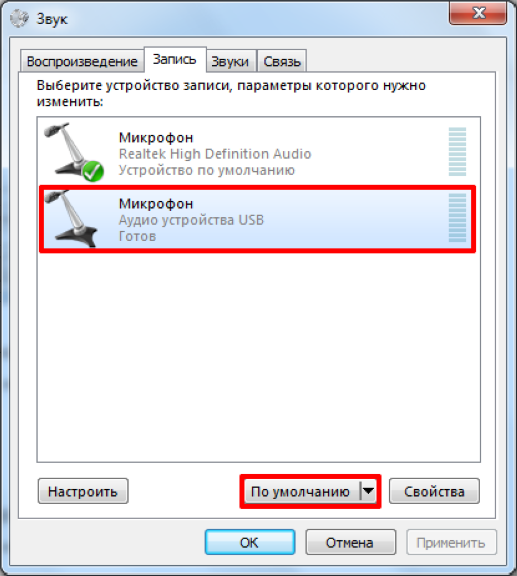Select Микрофон Аудио устройства USB entry
Viewport: 517px width, 576px height.
[258, 219]
